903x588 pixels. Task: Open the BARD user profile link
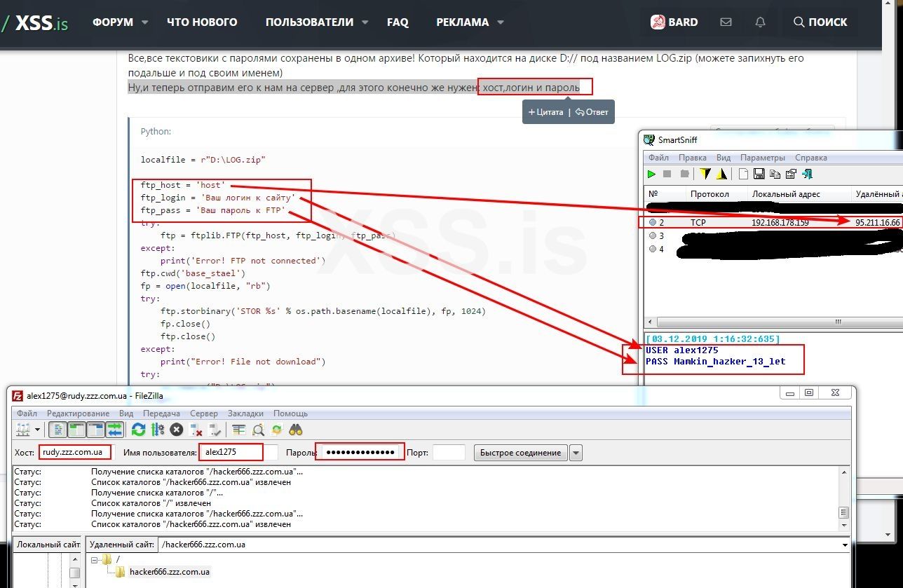pos(674,22)
